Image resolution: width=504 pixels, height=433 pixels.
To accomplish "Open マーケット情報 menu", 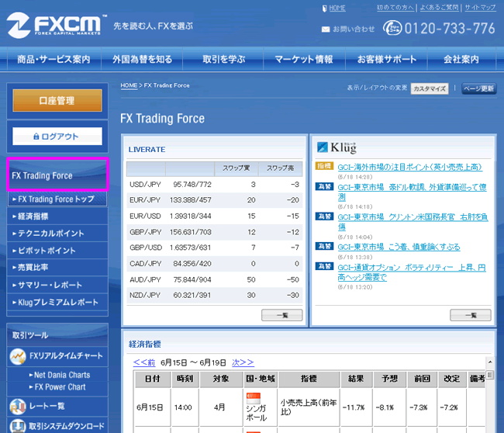I will pos(304,59).
